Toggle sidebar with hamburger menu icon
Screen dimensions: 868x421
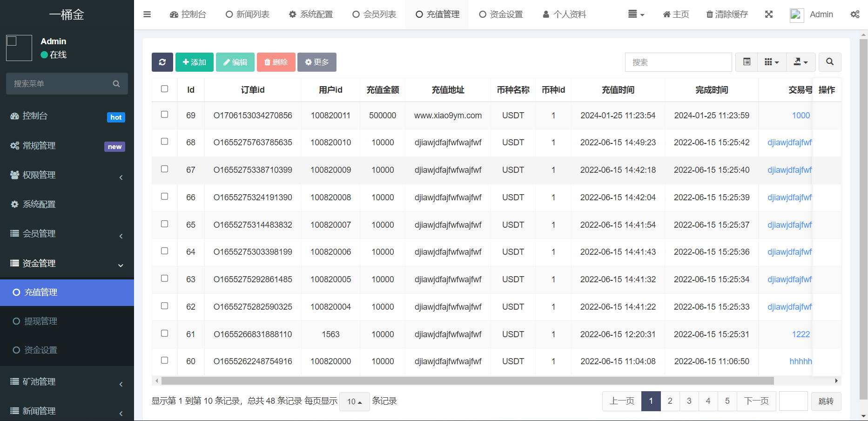point(147,14)
